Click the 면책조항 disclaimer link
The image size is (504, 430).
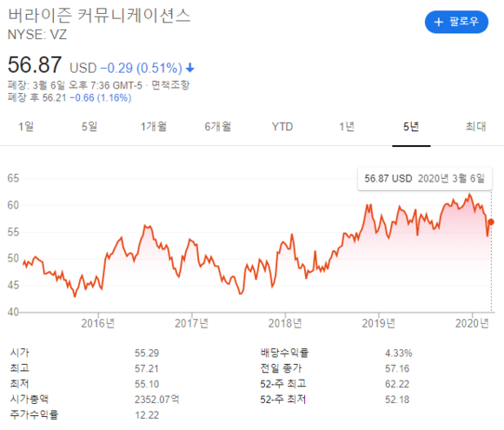tap(170, 85)
